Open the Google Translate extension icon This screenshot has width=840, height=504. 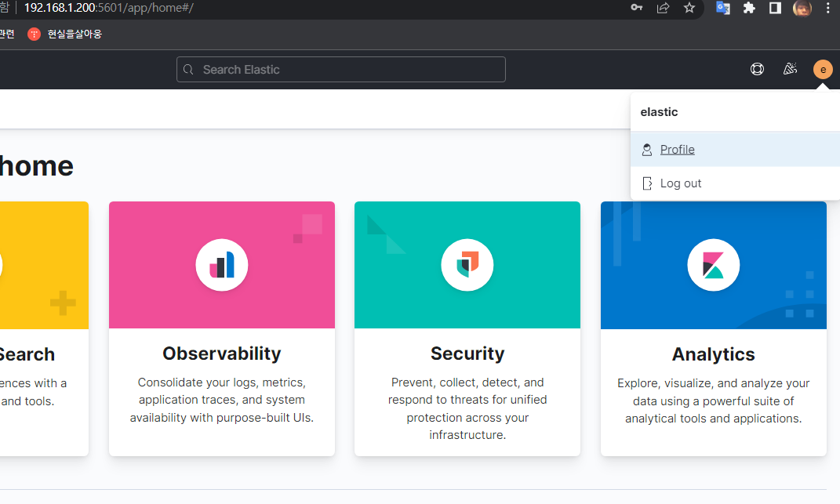[722, 8]
